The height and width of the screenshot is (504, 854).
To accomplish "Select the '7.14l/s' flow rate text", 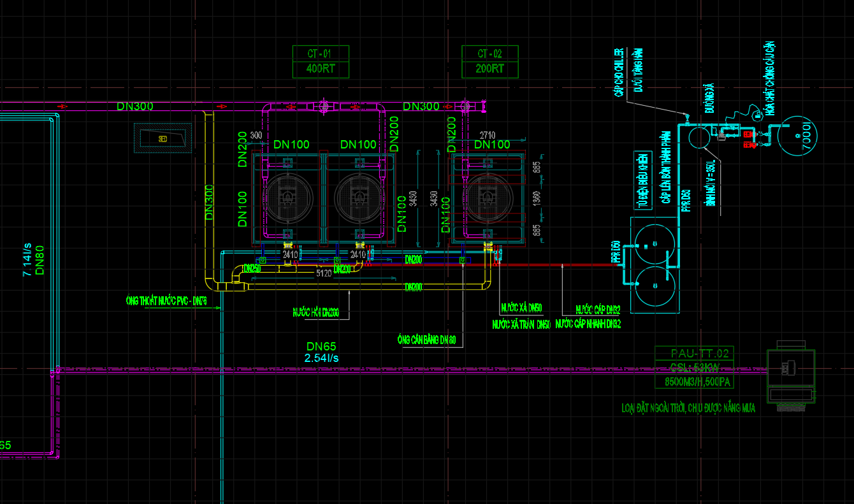I will pyautogui.click(x=27, y=258).
